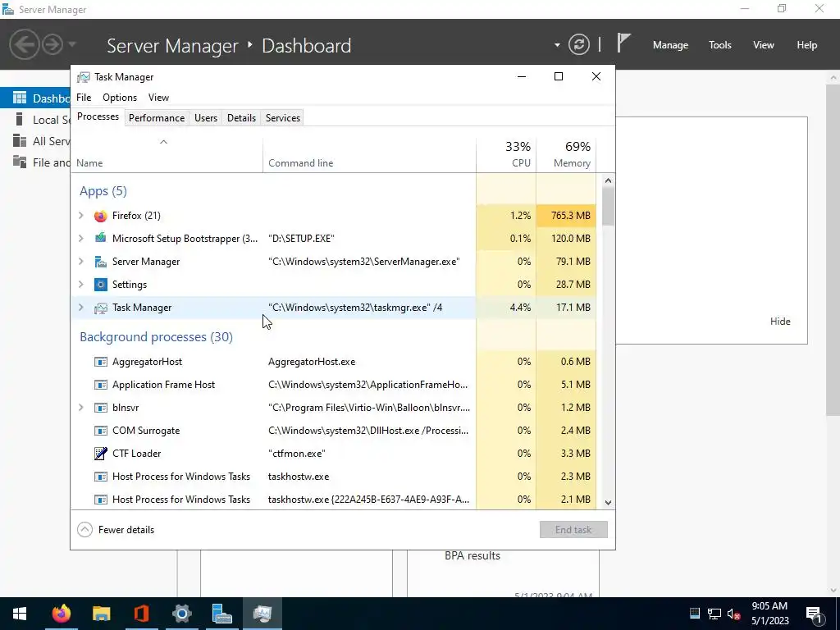
Task: Click the Dashboard icon in the Server Manager sidebar
Action: (x=20, y=98)
